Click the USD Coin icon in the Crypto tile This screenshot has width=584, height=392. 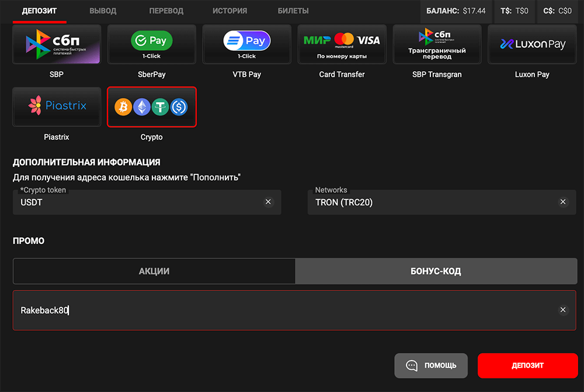click(179, 107)
